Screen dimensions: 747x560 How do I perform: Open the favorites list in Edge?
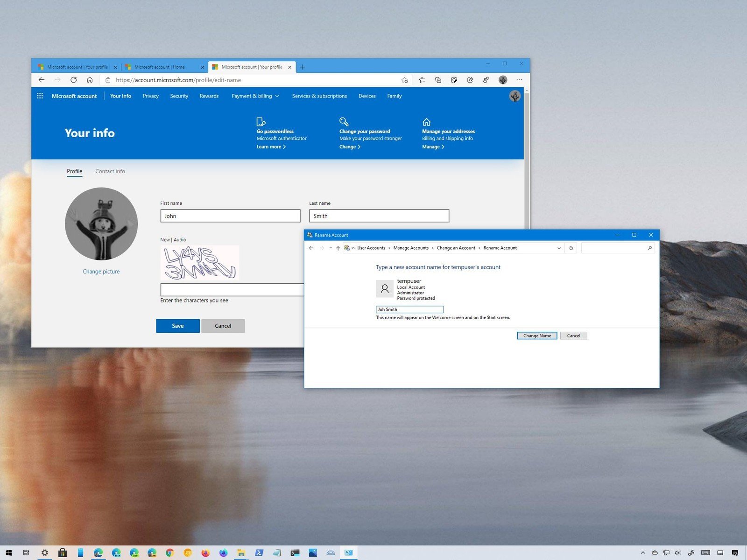(422, 80)
